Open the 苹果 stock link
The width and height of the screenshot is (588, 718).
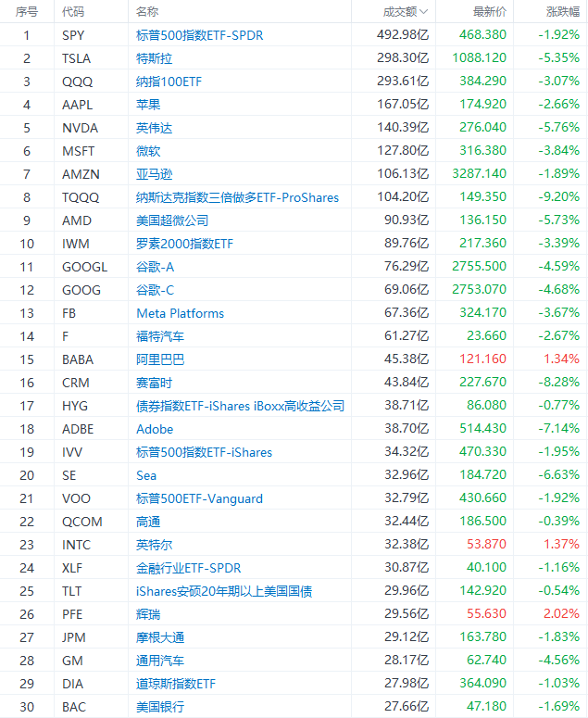(x=148, y=105)
